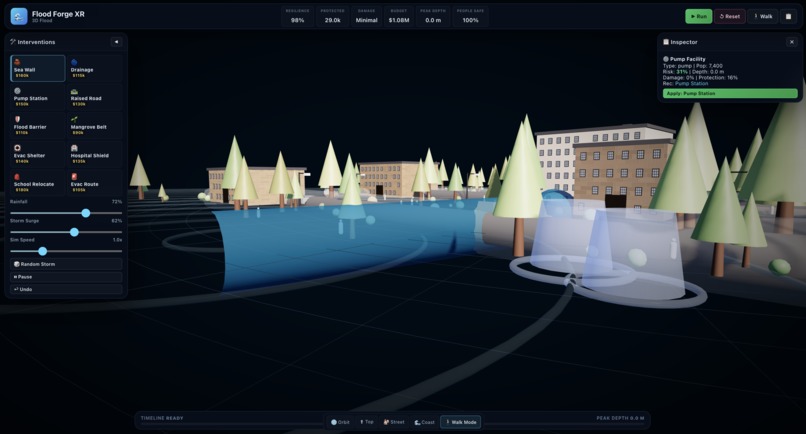
Task: Run the flood simulation
Action: (699, 16)
